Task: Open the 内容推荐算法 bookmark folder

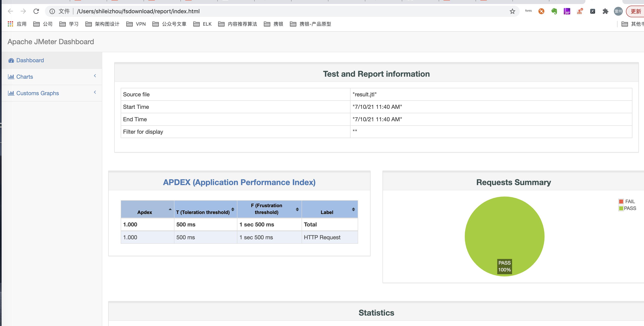Action: (x=238, y=24)
